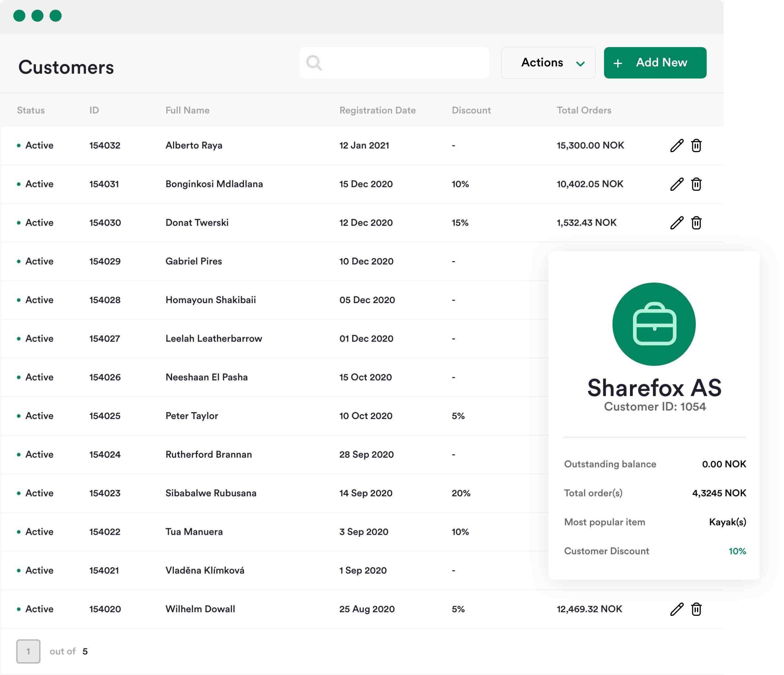Delete the Alberto Raya customer row
The height and width of the screenshot is (675, 784).
click(x=696, y=146)
